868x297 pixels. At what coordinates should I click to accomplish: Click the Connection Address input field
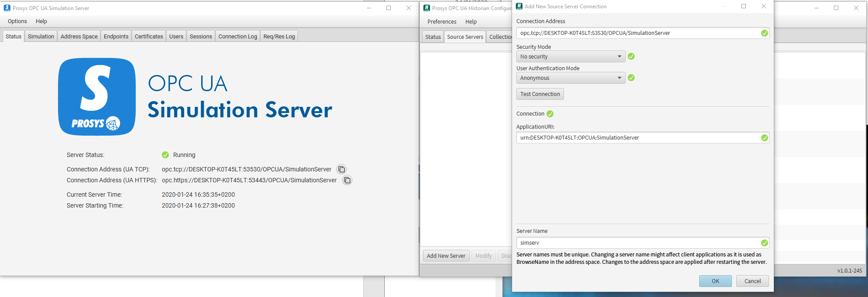click(642, 33)
